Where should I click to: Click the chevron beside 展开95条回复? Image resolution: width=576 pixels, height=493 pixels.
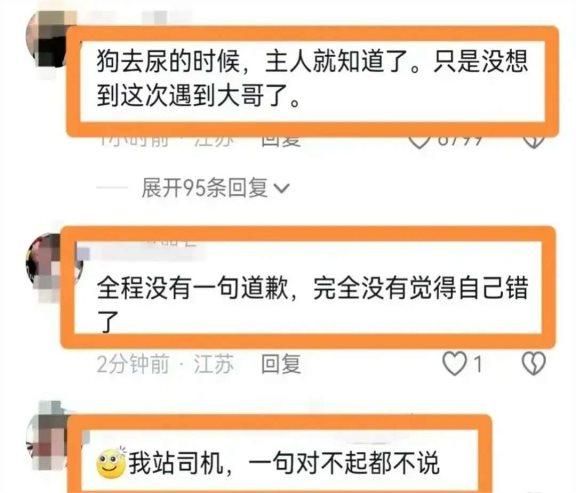(x=282, y=189)
